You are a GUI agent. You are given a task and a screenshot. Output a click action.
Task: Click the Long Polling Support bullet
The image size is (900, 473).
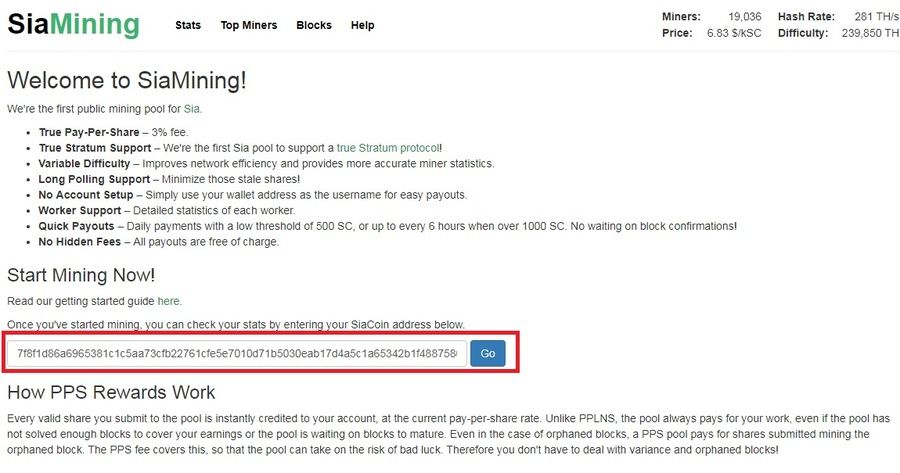coord(169,179)
